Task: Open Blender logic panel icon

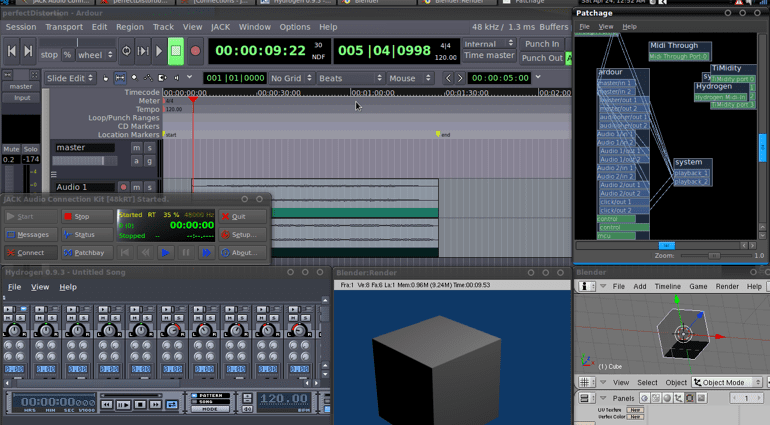Action: pos(645,398)
